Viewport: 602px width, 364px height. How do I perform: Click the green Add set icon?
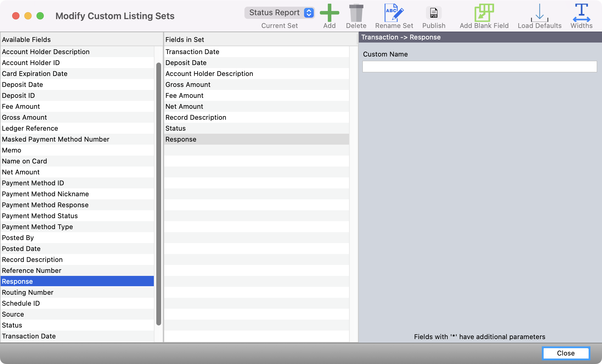[x=329, y=13]
